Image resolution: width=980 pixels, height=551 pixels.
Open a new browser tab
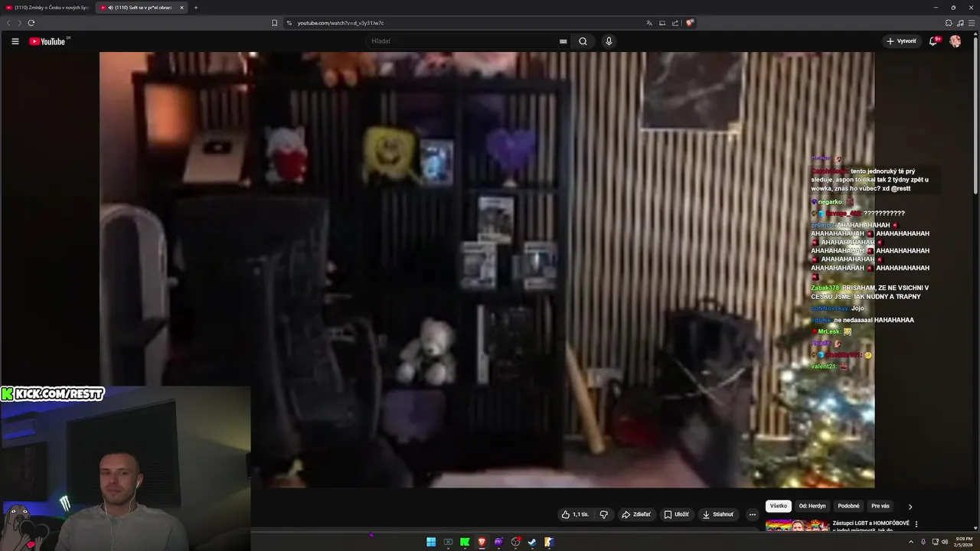click(195, 8)
